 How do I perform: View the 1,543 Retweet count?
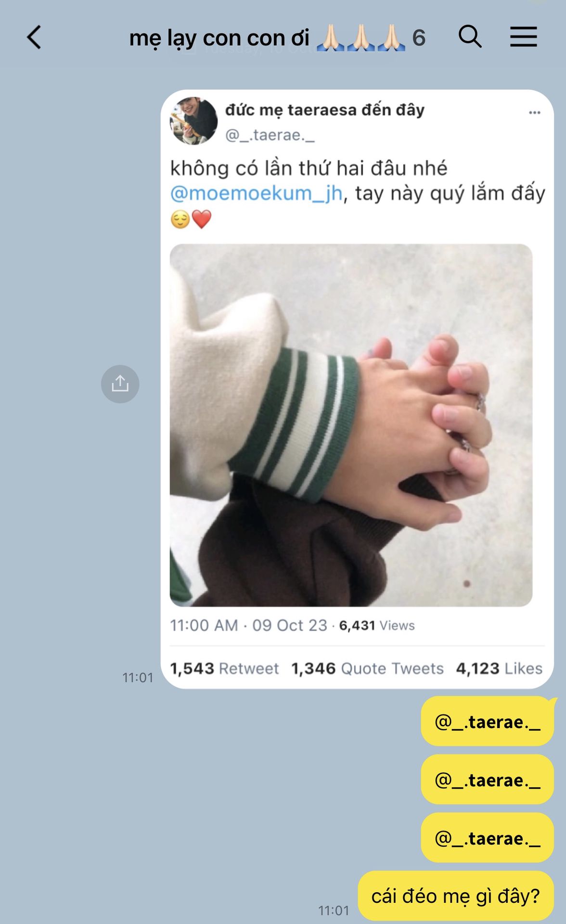tap(224, 668)
